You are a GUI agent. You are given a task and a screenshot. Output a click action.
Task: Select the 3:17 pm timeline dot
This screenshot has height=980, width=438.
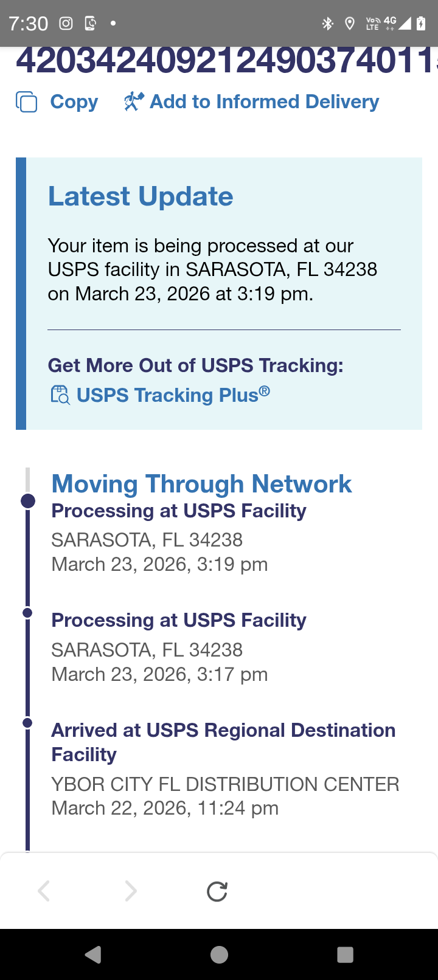tap(27, 613)
